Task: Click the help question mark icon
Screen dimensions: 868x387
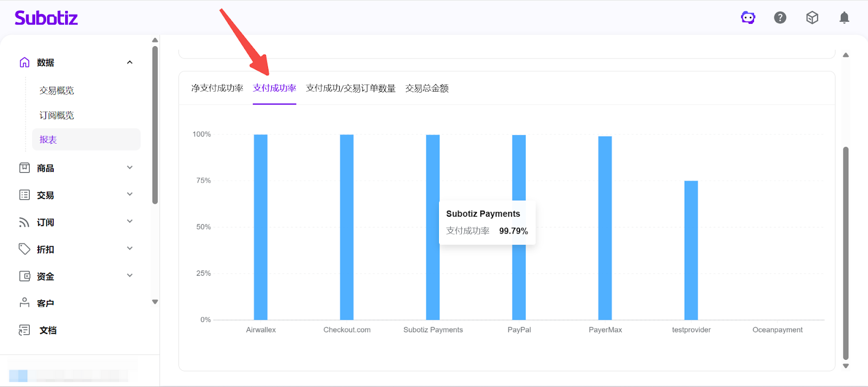Action: click(x=780, y=18)
